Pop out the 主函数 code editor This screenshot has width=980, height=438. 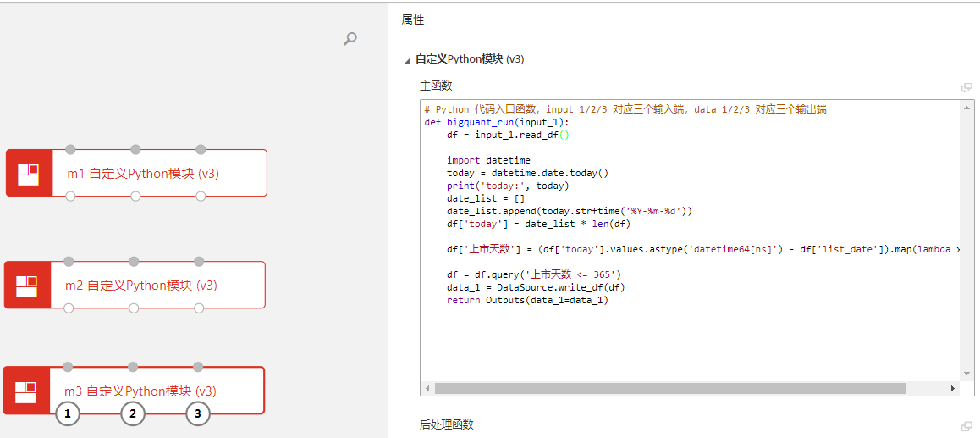[966, 87]
